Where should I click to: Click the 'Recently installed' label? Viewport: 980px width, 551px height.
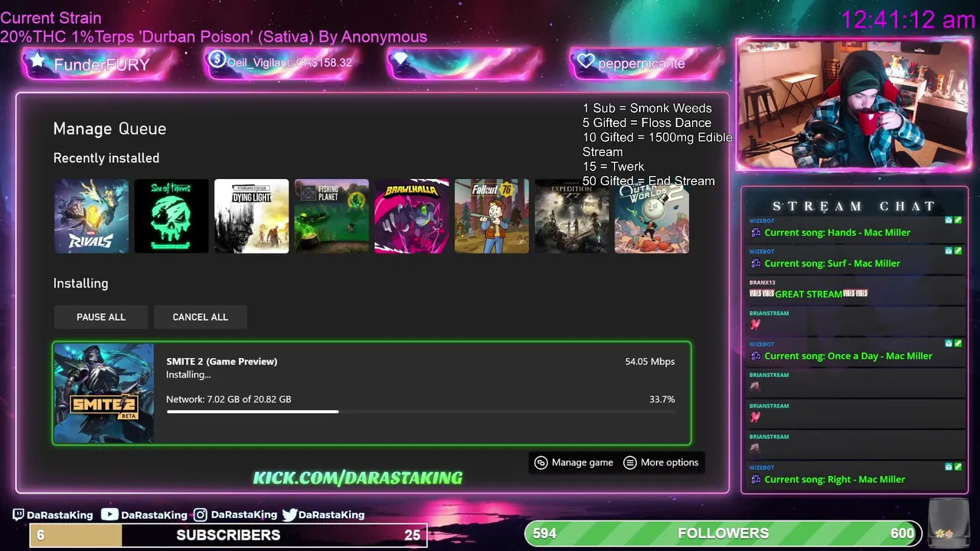pos(106,158)
